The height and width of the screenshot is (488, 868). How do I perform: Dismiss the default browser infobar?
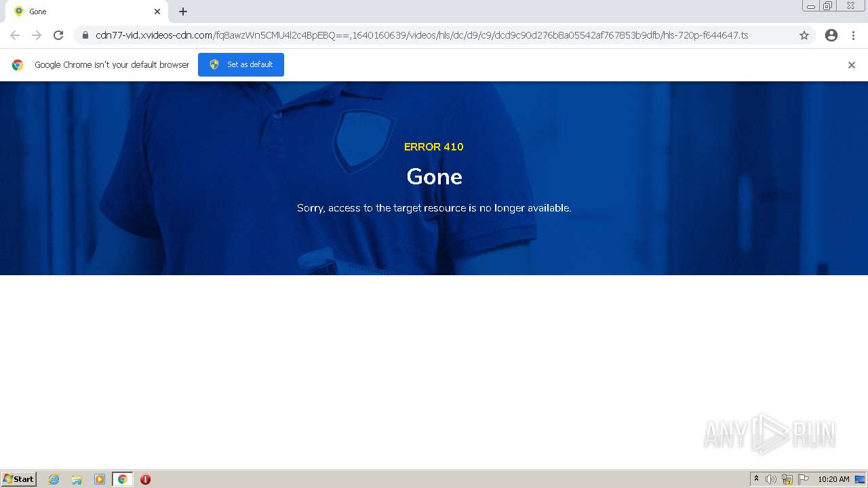(852, 65)
